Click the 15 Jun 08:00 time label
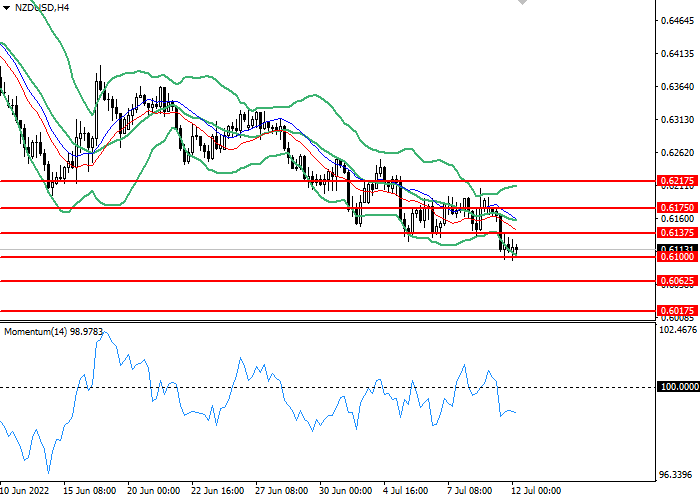 pos(90,492)
